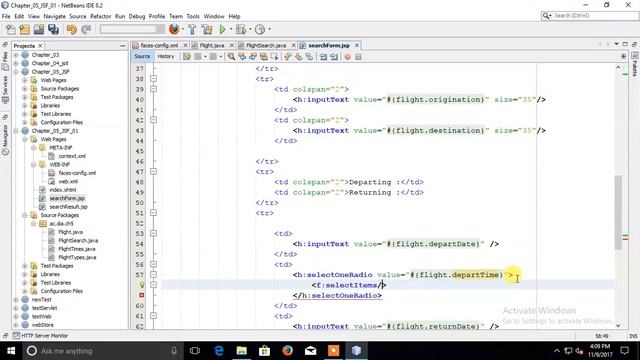
Task: Expand the Chapter_04_jstl project node
Action: [x=16, y=63]
